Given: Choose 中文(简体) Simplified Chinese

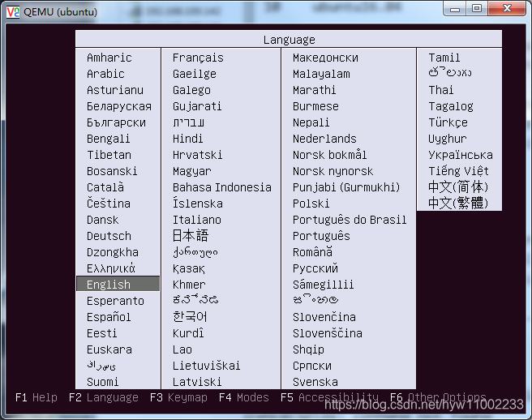Looking at the screenshot, I should [x=458, y=187].
